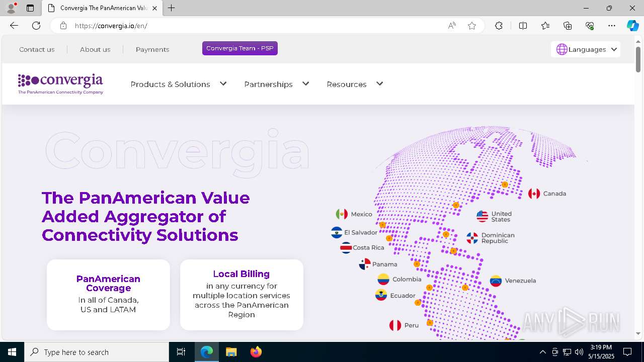Open Resources menu
Viewport: 644px width, 362px height.
347,84
